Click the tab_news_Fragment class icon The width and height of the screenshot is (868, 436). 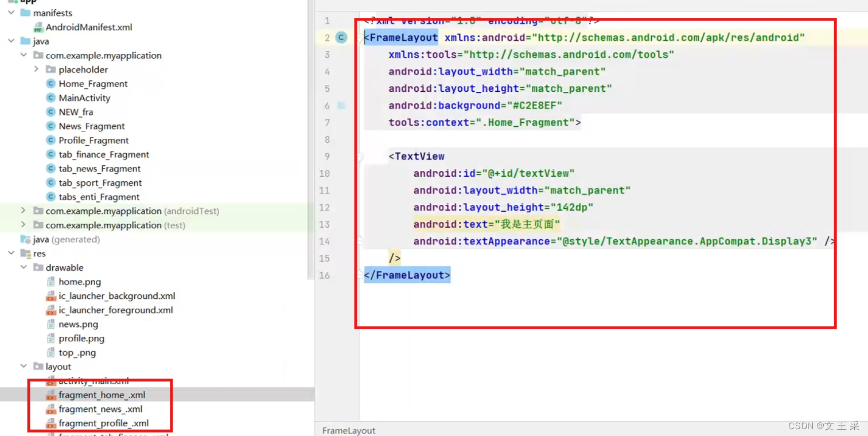tap(50, 169)
